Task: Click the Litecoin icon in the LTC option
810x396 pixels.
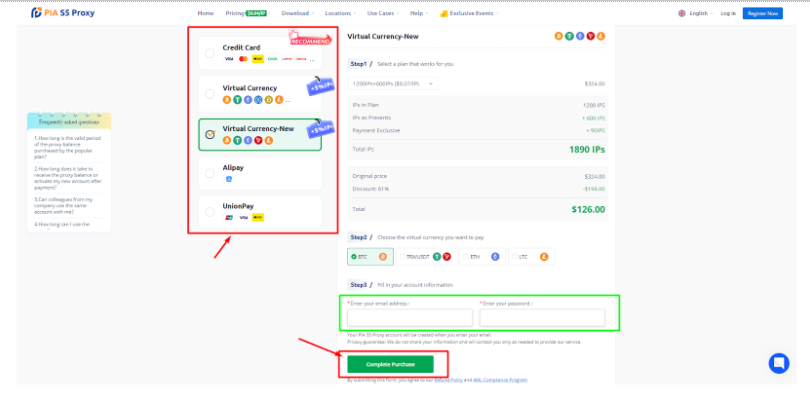Action: (x=544, y=257)
